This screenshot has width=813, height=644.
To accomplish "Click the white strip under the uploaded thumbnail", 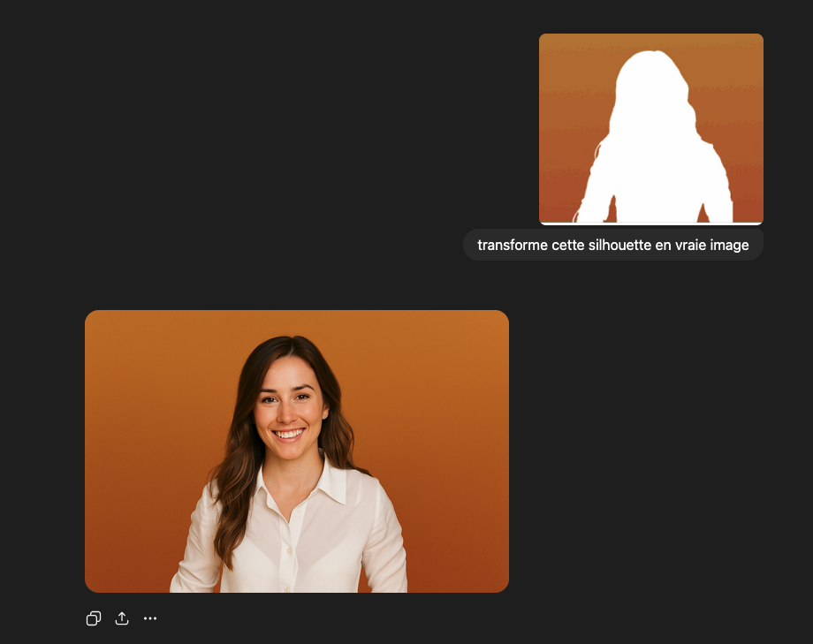I will coord(650,224).
